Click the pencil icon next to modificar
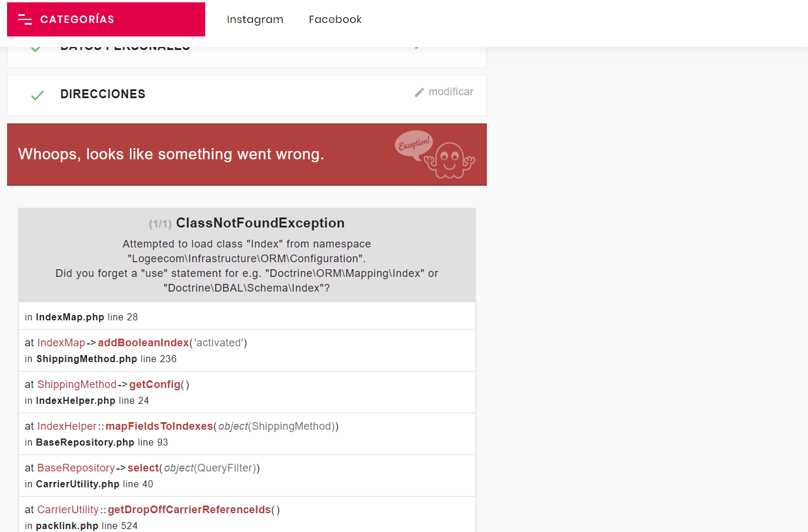808x532 pixels. (x=419, y=92)
